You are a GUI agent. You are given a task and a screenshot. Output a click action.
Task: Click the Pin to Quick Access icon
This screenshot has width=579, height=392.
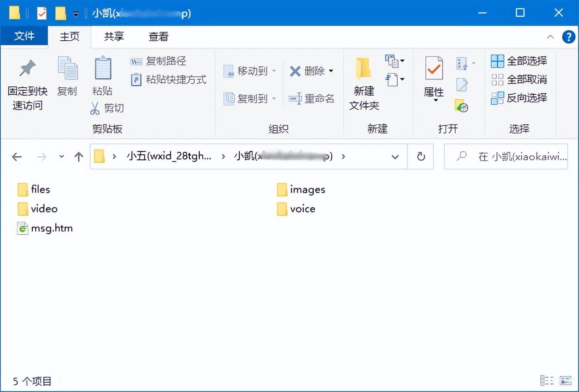(27, 68)
